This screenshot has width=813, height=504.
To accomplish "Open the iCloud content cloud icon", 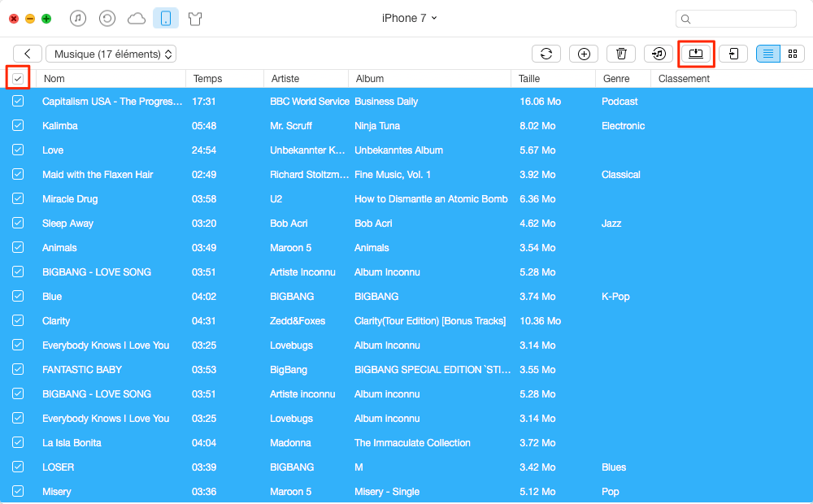I will click(137, 20).
